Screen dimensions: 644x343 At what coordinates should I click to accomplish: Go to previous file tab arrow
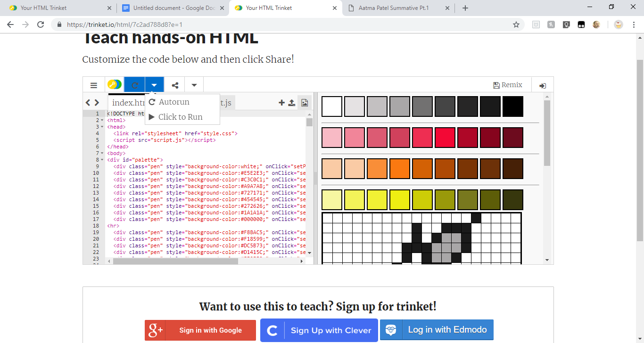[x=88, y=103]
